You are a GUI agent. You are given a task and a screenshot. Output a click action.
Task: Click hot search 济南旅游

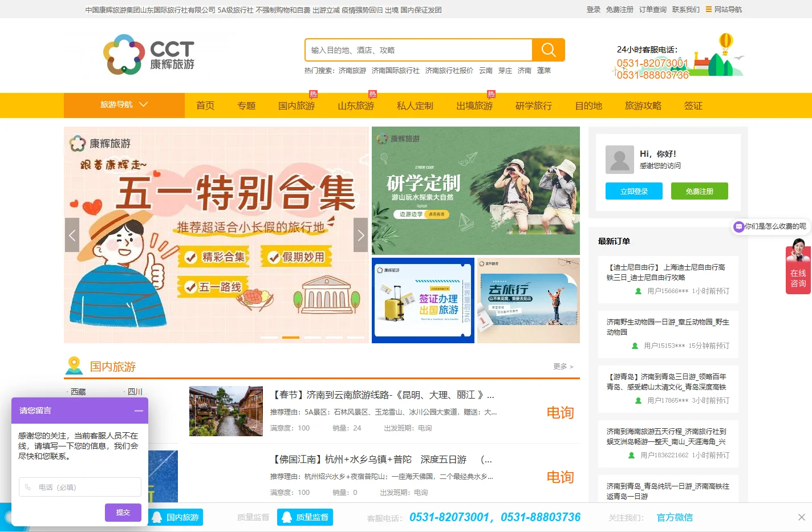click(x=352, y=71)
